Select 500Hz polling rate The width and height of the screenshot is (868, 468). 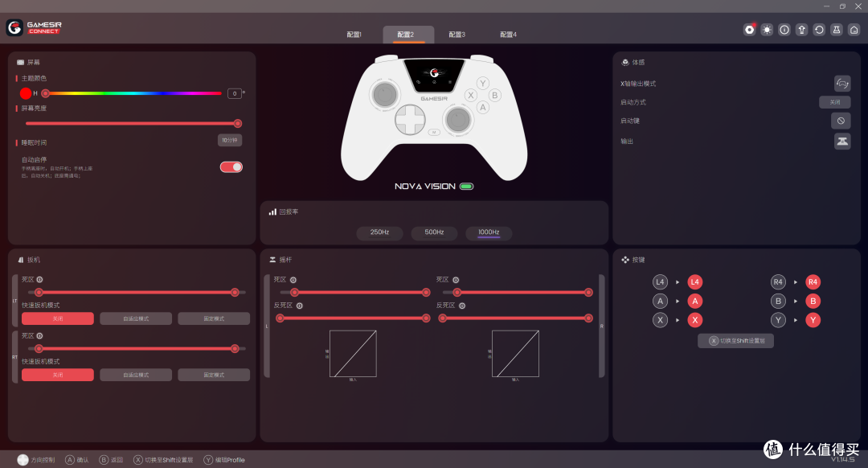(x=434, y=232)
